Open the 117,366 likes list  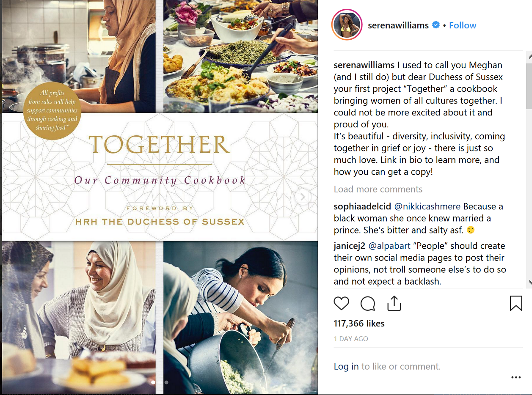pos(359,324)
